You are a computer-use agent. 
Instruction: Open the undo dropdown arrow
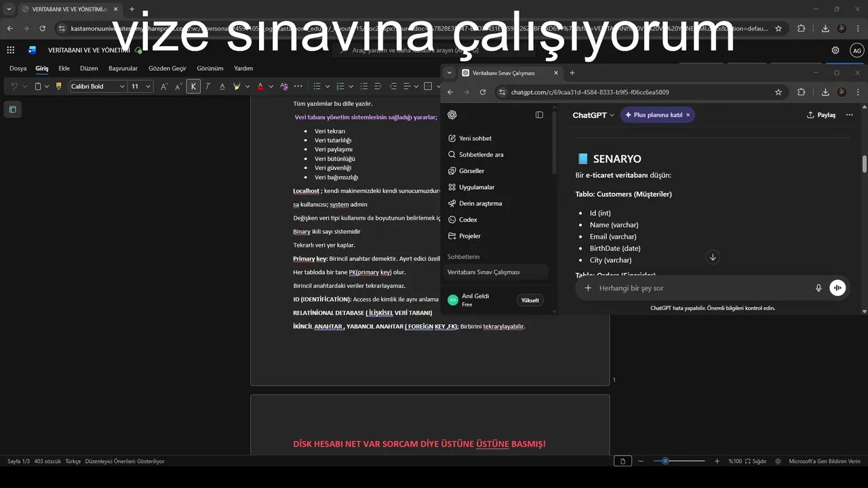click(x=25, y=86)
